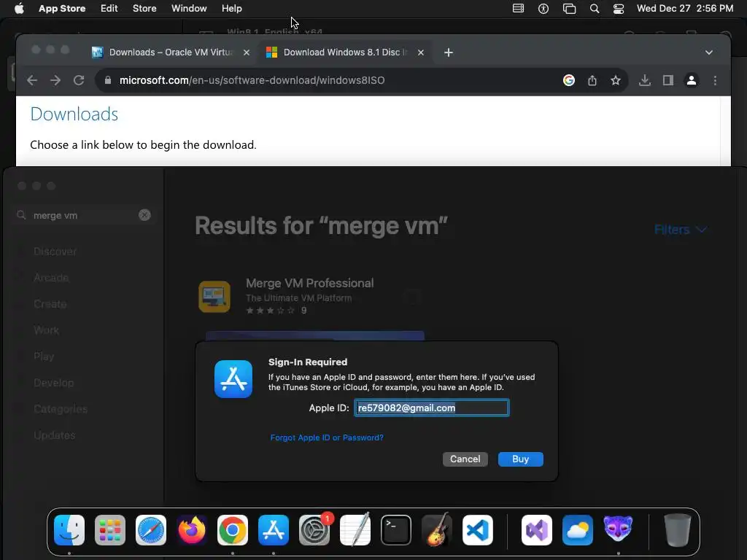Viewport: 747px width, 560px height.
Task: Open the App Store menu
Action: click(x=62, y=9)
